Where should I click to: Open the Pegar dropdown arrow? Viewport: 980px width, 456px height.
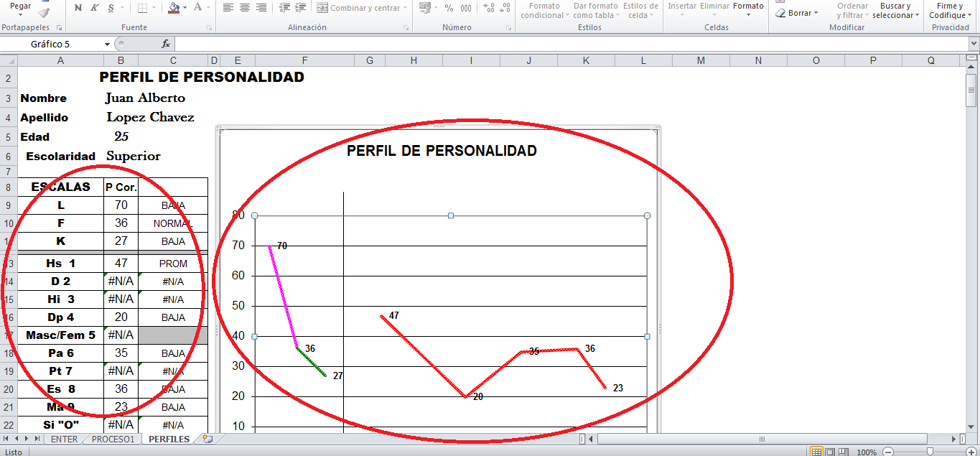20,15
